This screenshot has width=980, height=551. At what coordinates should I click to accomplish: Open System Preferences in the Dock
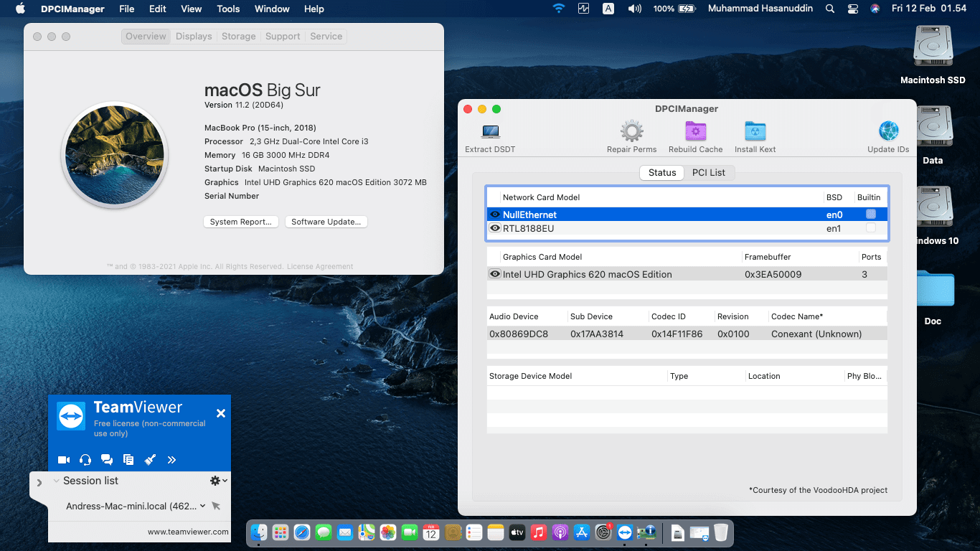[x=603, y=532]
